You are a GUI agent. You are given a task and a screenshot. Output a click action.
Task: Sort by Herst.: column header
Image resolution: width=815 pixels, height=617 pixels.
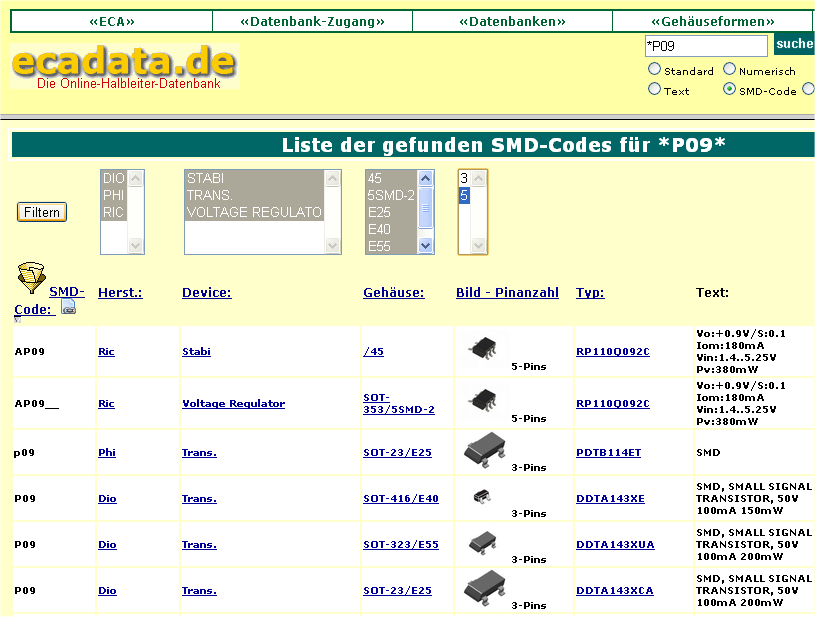pos(120,293)
